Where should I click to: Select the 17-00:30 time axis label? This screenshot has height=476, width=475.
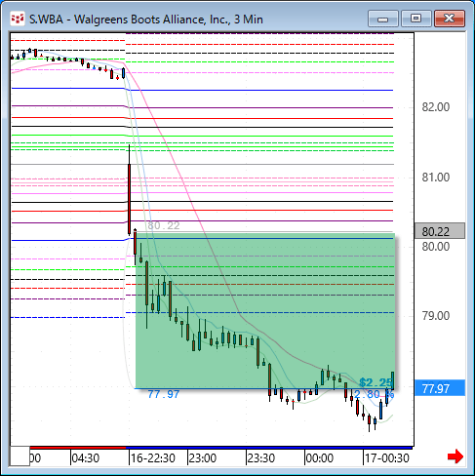[386, 458]
